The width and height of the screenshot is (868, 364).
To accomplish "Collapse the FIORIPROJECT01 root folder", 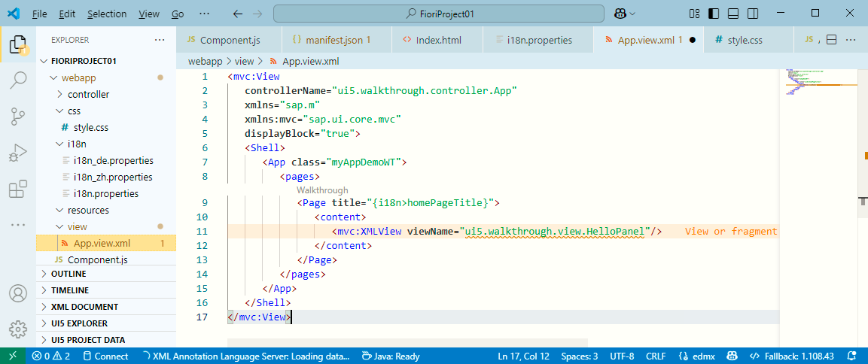I will point(105,62).
